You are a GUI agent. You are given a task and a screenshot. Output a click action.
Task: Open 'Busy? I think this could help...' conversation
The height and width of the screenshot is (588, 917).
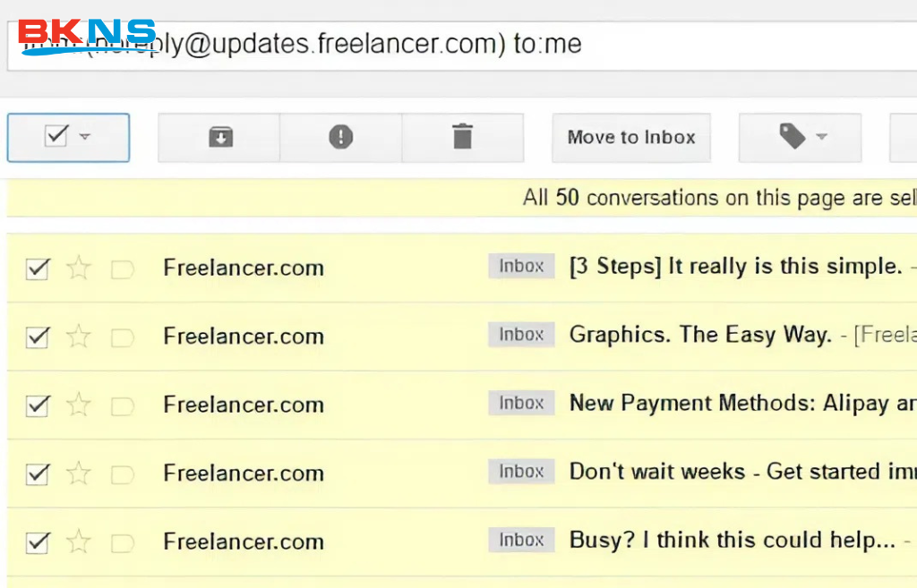tap(732, 541)
